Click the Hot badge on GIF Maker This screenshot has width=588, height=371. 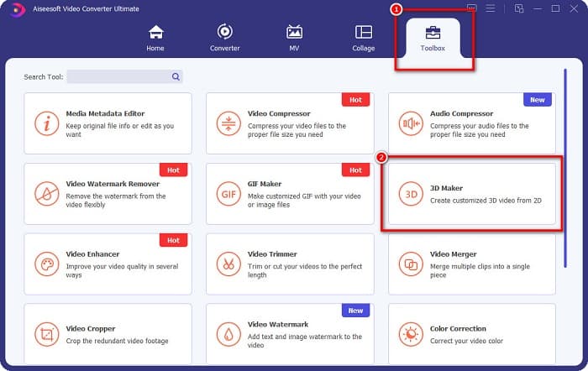point(355,170)
